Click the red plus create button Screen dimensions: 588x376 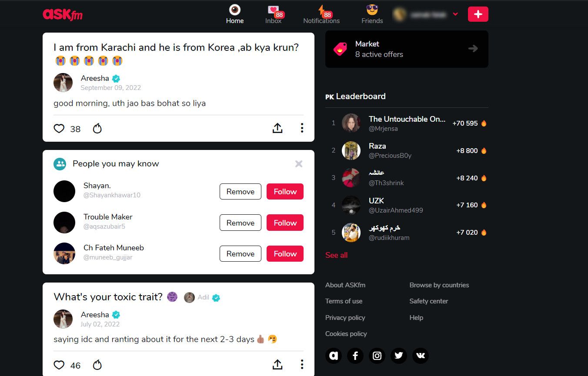coord(478,14)
